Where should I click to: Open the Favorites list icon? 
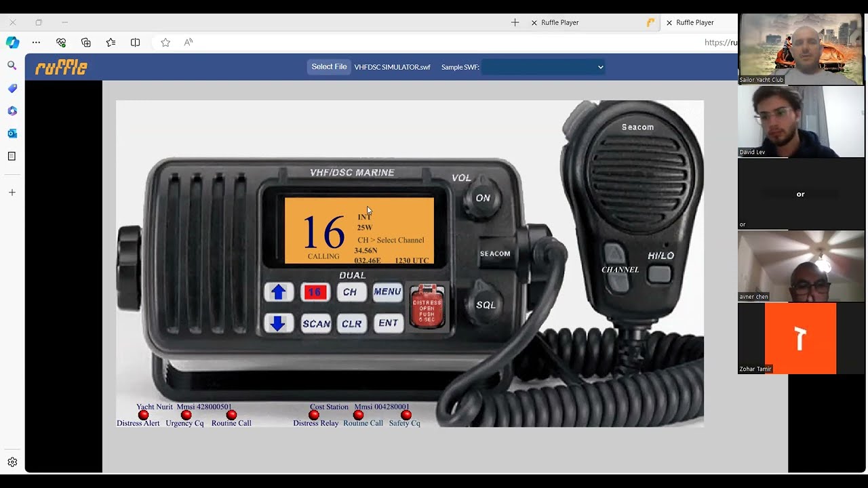pyautogui.click(x=111, y=42)
